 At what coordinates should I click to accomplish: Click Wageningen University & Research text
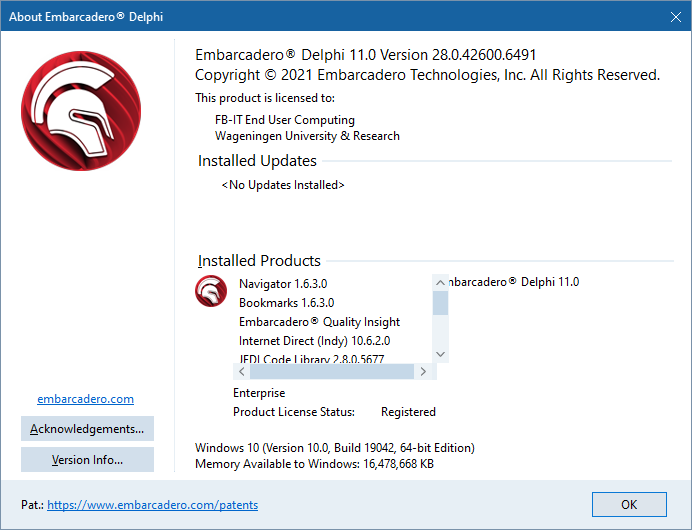tap(307, 136)
